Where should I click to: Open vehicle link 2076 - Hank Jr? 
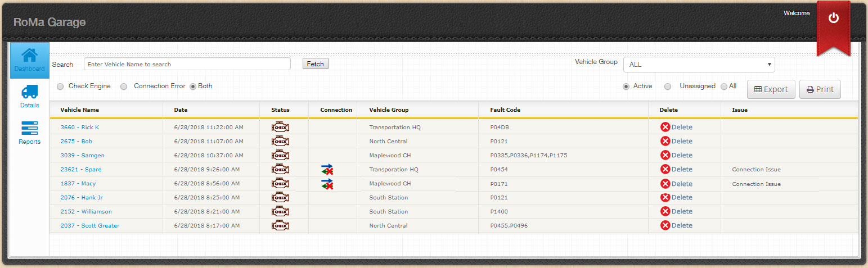point(82,197)
